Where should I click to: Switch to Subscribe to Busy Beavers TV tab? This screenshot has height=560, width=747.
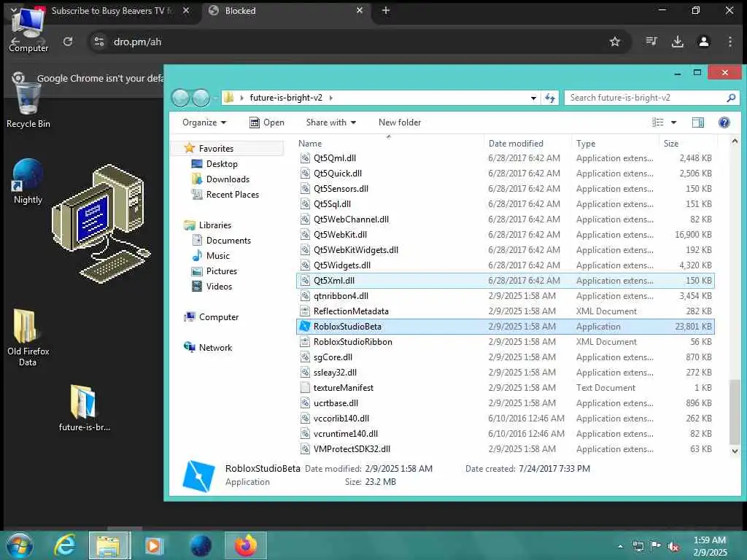(113, 10)
